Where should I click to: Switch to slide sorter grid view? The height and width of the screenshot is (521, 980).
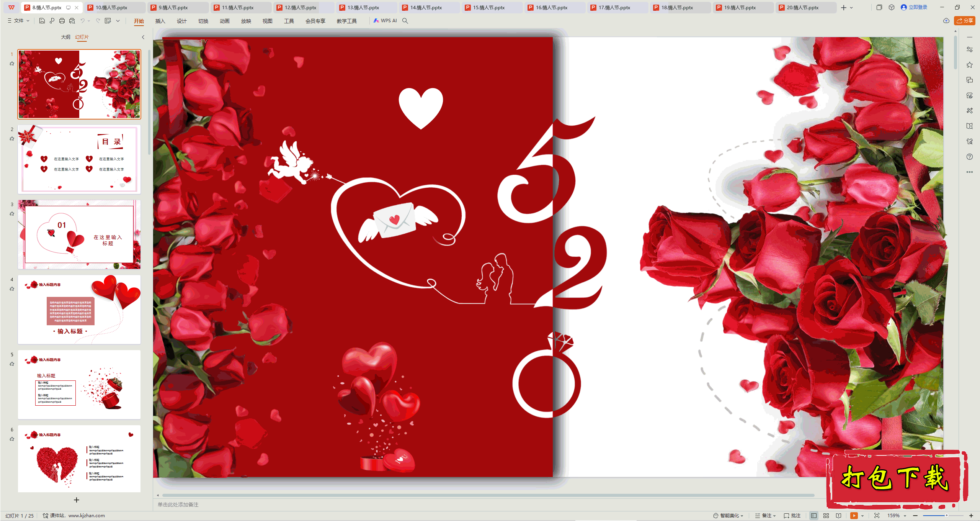[826, 516]
